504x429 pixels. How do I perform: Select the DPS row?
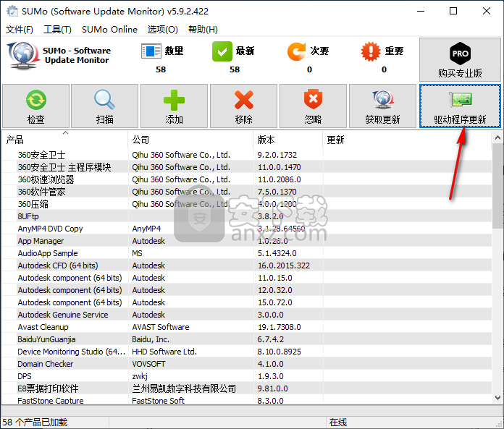pos(247,376)
